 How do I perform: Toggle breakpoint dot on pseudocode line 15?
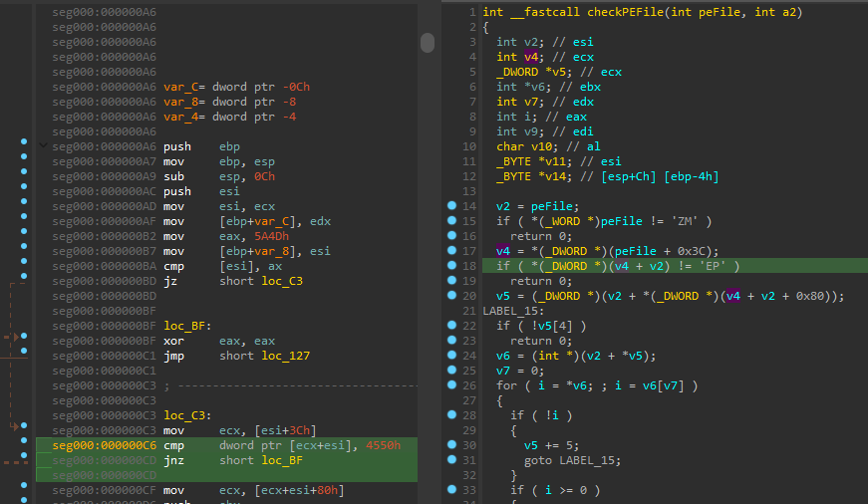pyautogui.click(x=451, y=221)
